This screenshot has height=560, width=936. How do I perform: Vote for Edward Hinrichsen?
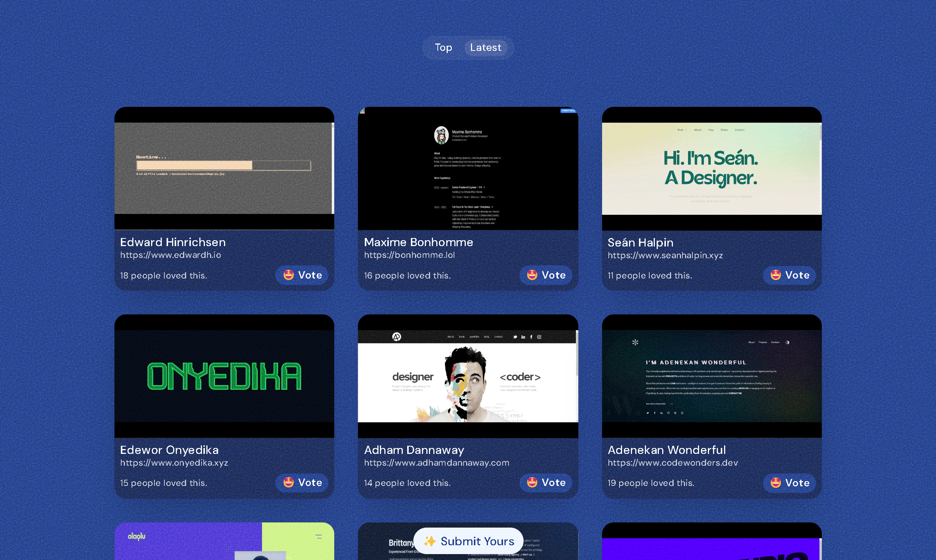pyautogui.click(x=302, y=275)
